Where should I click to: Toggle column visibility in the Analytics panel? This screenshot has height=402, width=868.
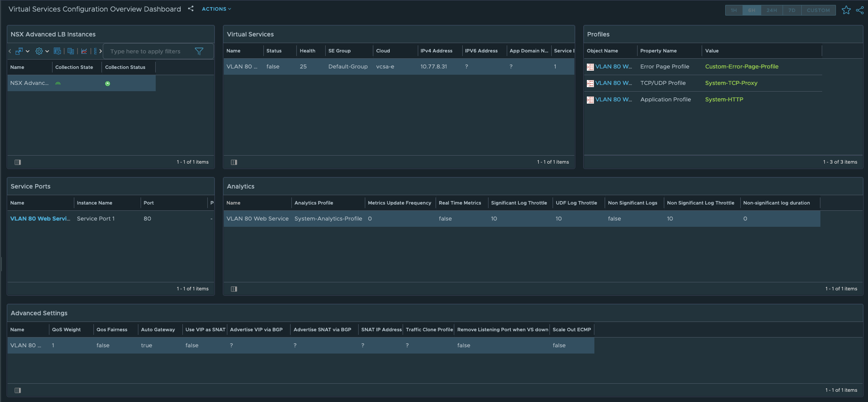(234, 289)
